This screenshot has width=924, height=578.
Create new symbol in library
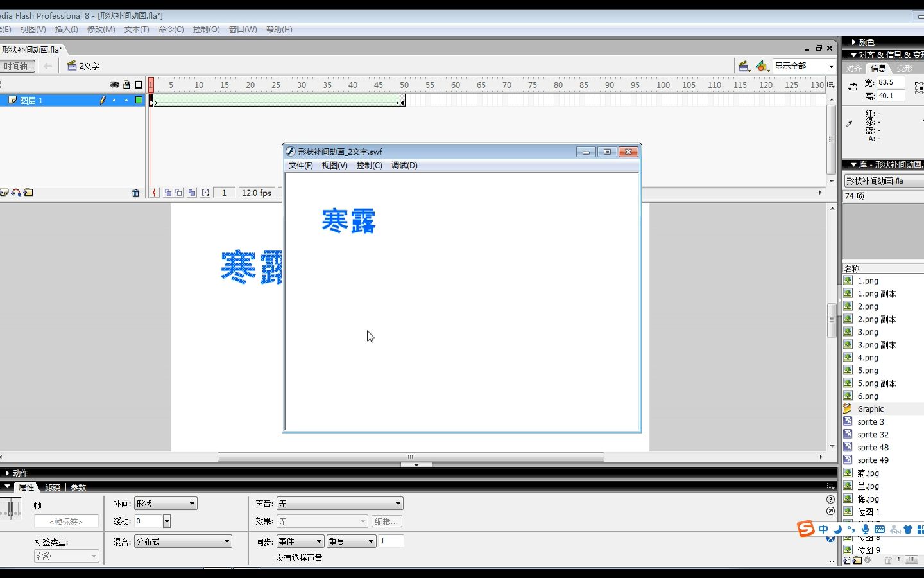[x=847, y=560]
